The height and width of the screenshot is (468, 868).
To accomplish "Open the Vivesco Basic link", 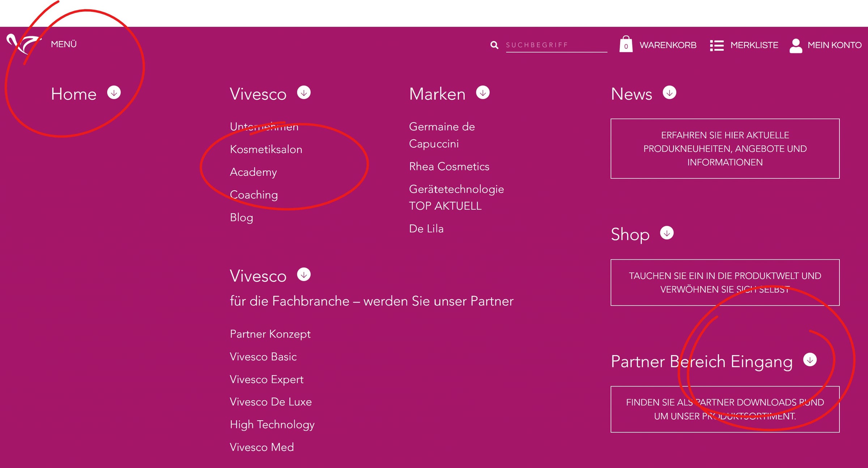I will [263, 357].
